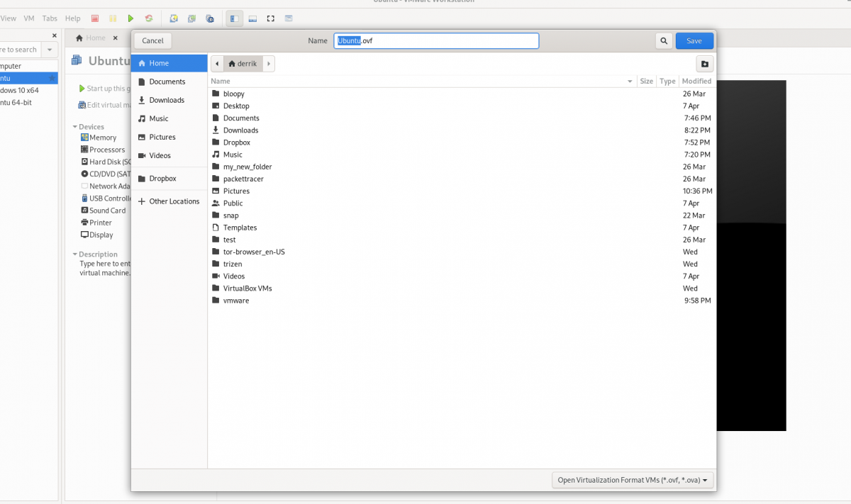
Task: Select Documents in the places sidebar
Action: [169, 82]
